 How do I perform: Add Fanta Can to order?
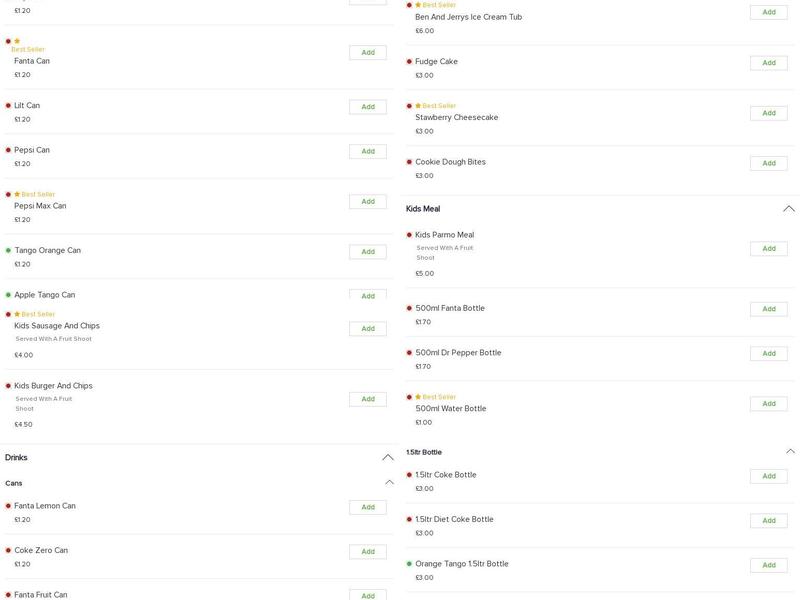point(367,52)
